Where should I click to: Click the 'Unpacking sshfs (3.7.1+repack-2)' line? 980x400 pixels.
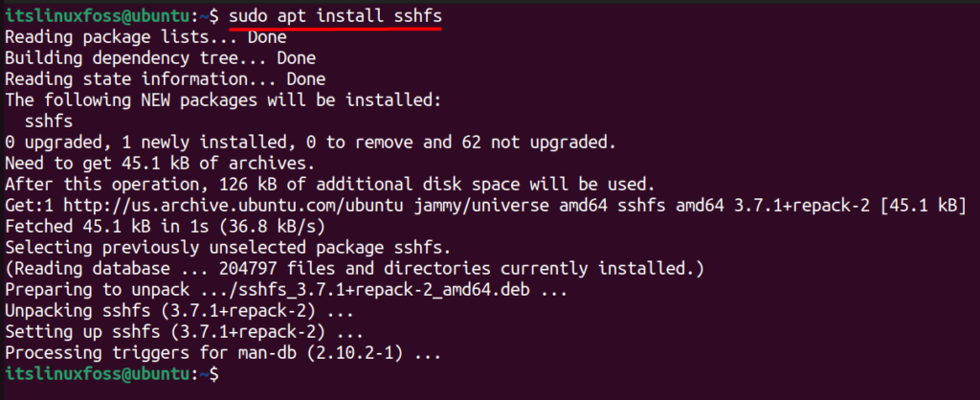(179, 311)
